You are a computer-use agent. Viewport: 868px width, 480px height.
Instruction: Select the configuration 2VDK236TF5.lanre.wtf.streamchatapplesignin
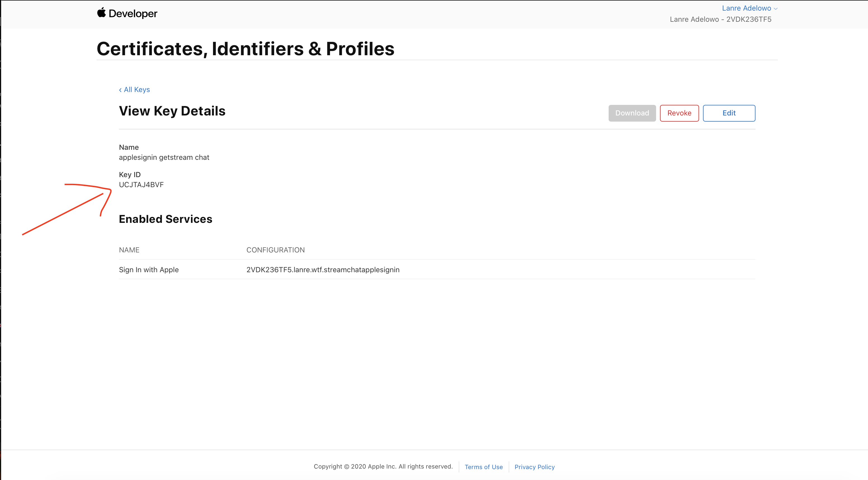coord(323,270)
